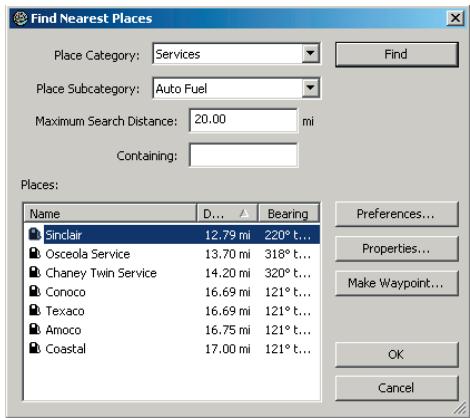Select the Coastal entry
The width and height of the screenshot is (470, 418).
pos(172,349)
